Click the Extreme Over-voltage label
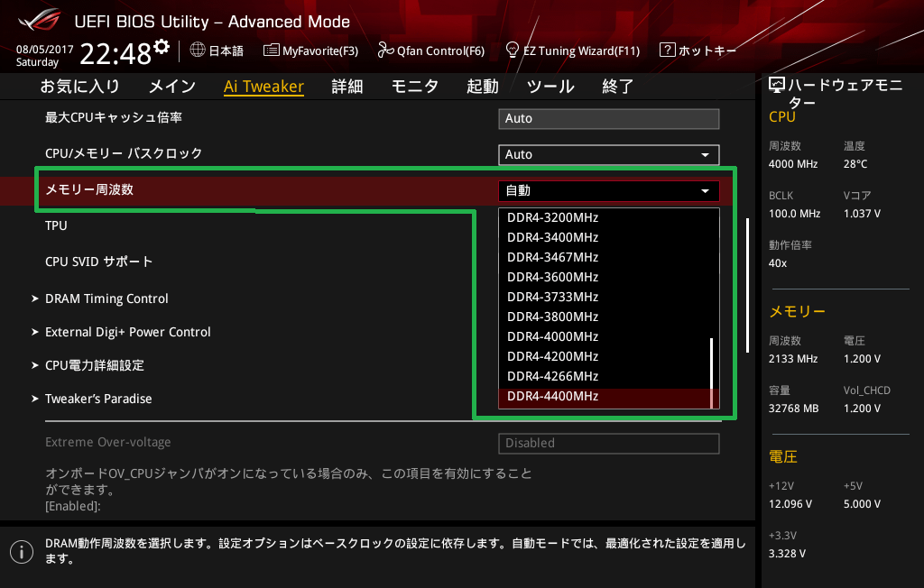 click(108, 443)
